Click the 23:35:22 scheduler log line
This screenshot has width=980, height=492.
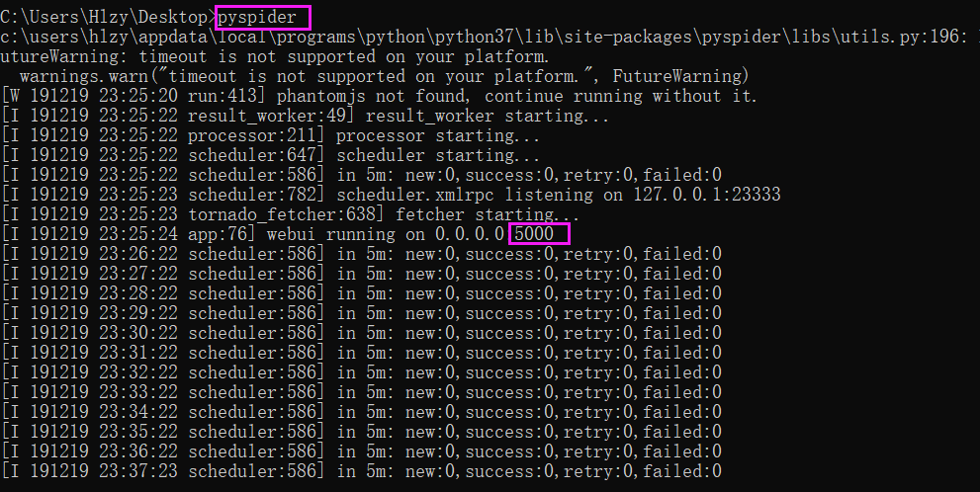tap(362, 432)
